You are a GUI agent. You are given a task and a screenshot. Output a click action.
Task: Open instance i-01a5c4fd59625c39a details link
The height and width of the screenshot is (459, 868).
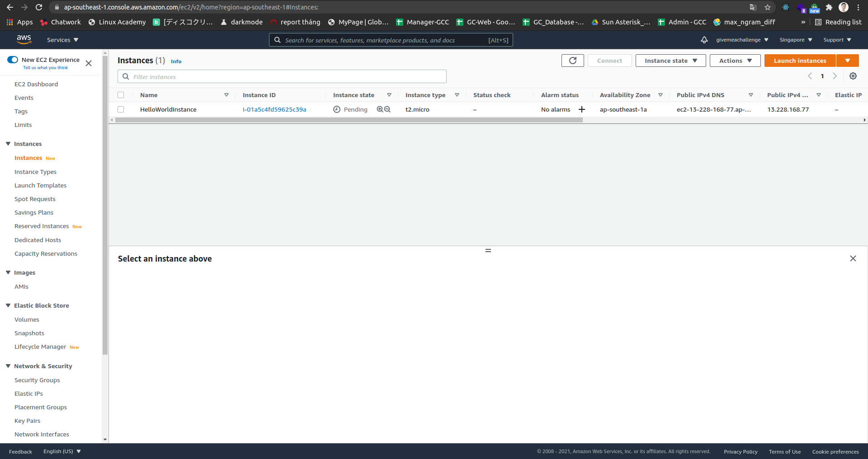coord(274,109)
